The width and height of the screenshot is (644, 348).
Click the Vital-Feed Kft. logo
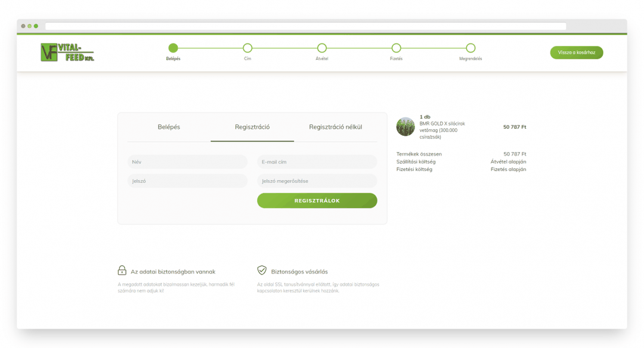point(67,52)
